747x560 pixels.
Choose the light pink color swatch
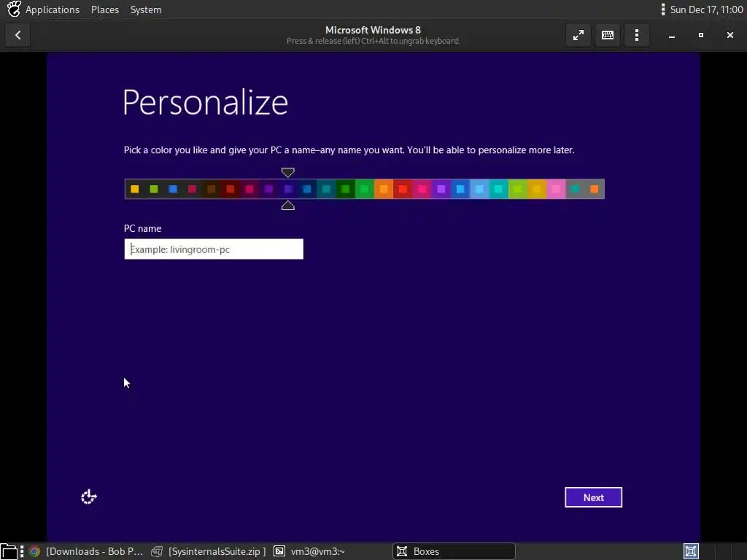click(556, 189)
